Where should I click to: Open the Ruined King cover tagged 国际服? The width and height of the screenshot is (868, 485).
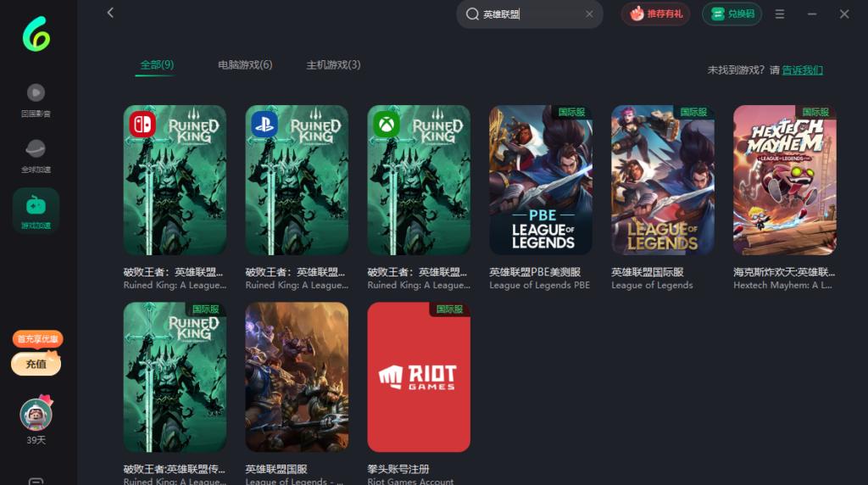click(175, 377)
